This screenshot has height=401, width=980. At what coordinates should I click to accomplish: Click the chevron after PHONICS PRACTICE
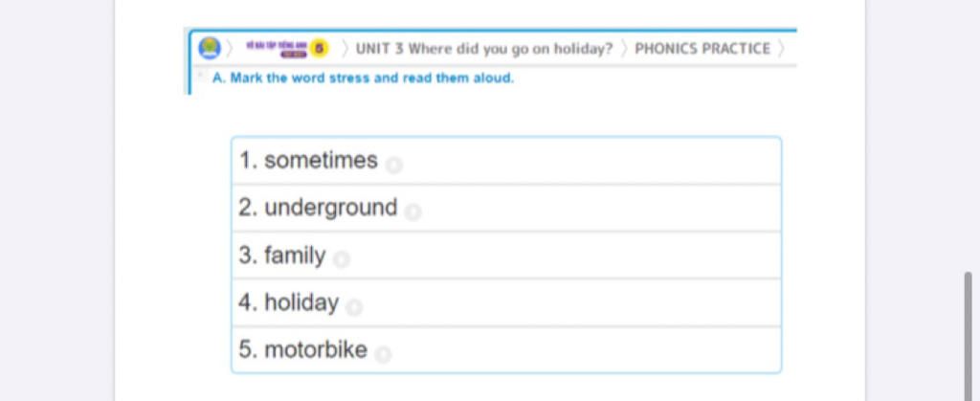coord(781,49)
